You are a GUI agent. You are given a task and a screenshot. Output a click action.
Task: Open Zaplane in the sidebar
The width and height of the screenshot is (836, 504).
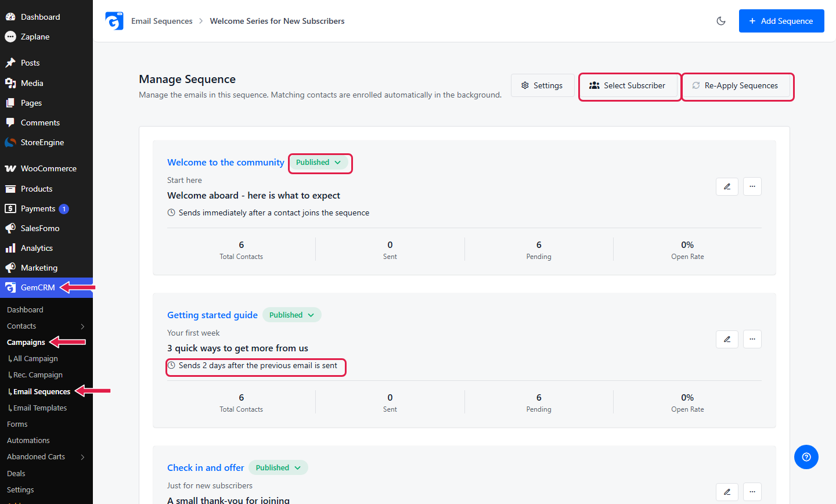(x=46, y=37)
